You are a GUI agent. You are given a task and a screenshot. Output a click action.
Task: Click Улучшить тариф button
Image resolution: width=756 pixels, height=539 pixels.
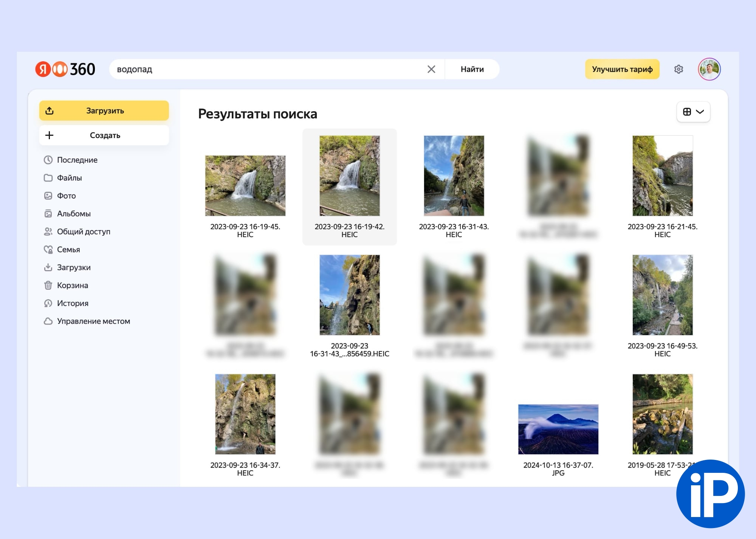point(622,69)
